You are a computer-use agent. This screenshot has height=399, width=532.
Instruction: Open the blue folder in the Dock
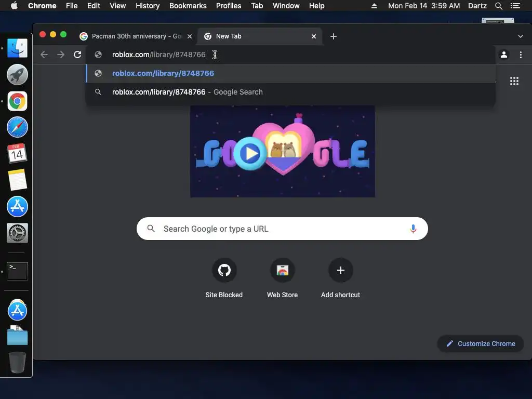tap(17, 336)
